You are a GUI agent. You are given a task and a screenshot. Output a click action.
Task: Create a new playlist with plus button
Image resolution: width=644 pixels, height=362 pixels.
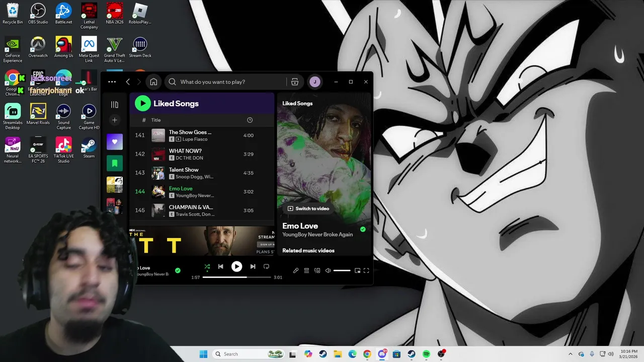115,120
